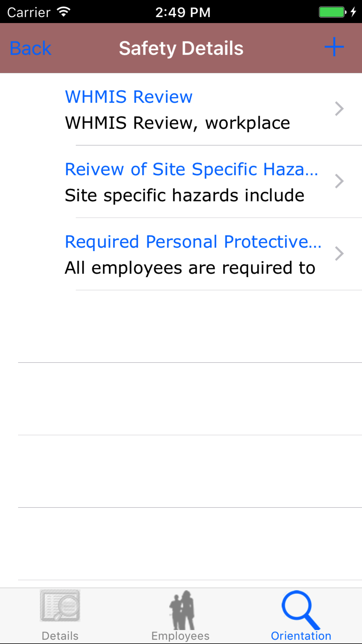Tap the green battery icon
This screenshot has height=644, width=362.
coord(332,12)
